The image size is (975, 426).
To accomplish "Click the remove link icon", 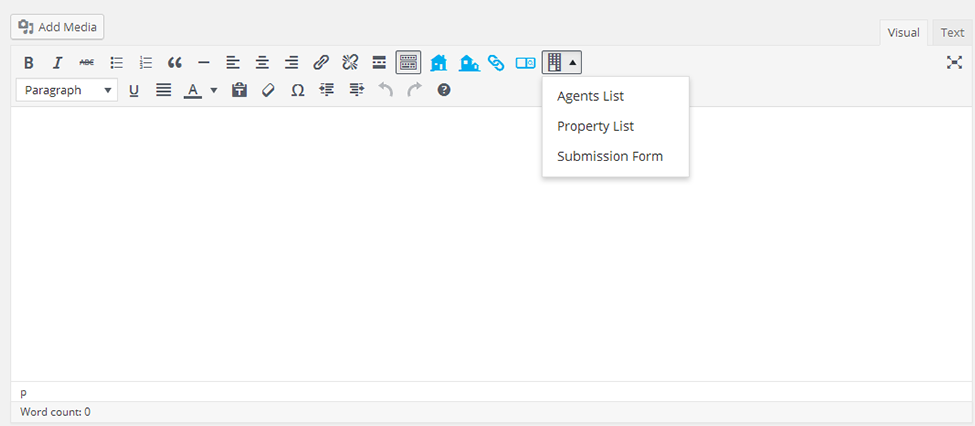I will point(350,62).
